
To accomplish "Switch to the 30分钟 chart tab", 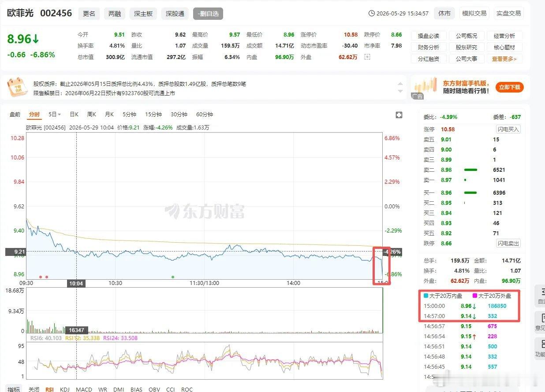I will coord(179,115).
